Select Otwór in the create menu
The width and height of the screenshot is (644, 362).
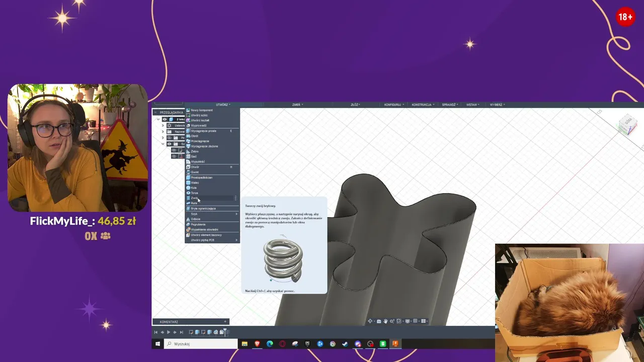pyautogui.click(x=212, y=167)
